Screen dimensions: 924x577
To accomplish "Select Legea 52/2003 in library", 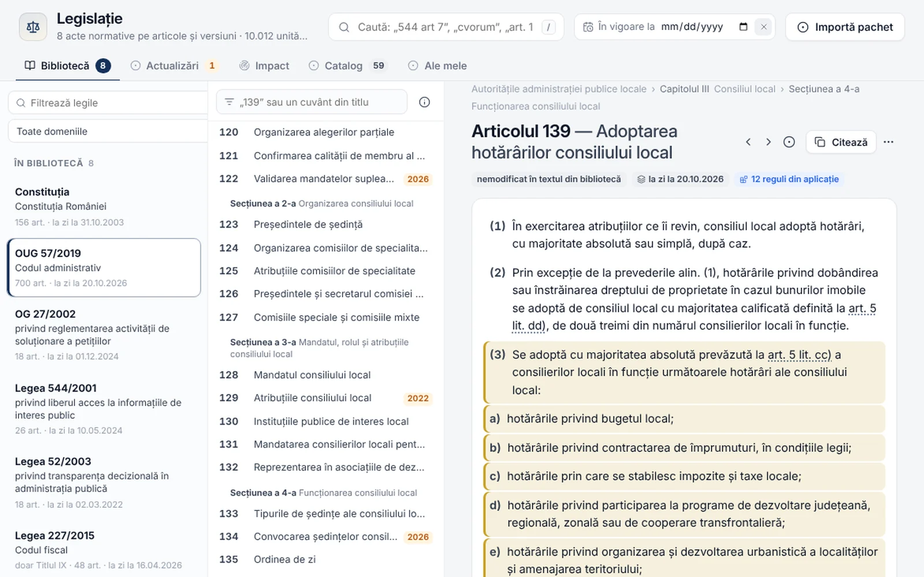I will pos(104,483).
